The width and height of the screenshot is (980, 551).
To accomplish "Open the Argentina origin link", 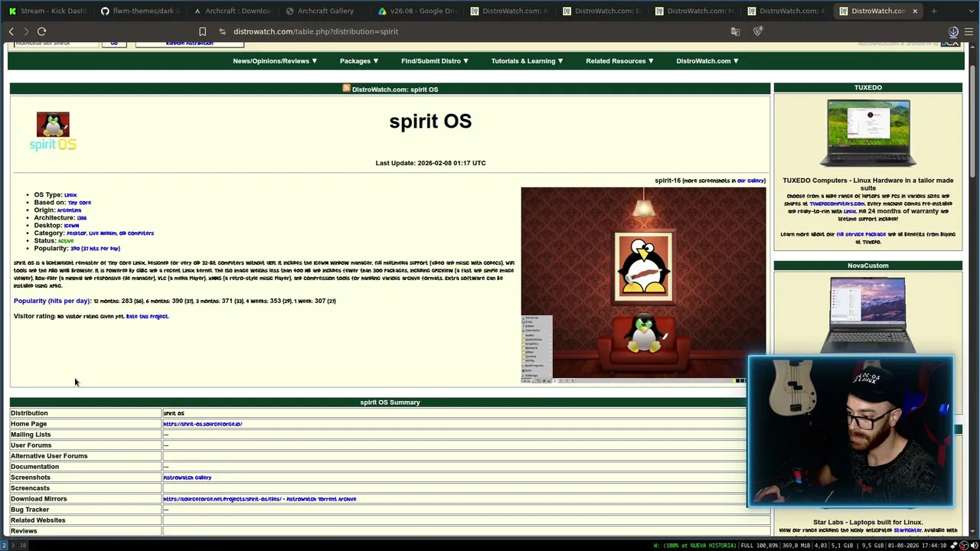I will pos(69,210).
